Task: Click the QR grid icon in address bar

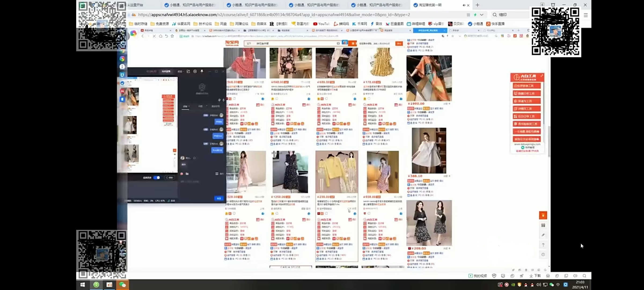Action: coord(469,15)
